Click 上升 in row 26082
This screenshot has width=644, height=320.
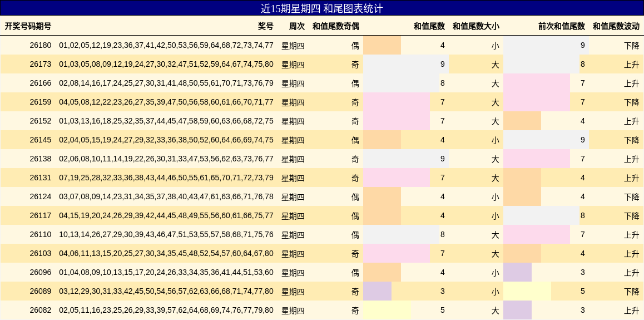(632, 310)
